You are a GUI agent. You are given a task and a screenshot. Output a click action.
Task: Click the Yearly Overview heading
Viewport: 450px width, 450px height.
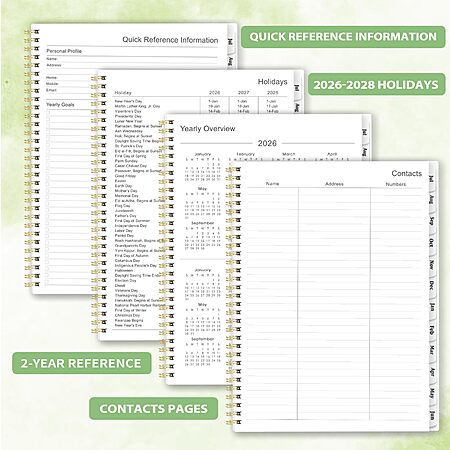tap(208, 129)
